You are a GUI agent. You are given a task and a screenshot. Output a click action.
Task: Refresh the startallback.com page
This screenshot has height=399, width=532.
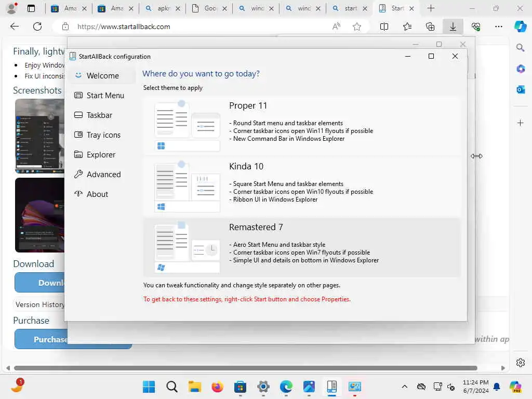tap(37, 26)
